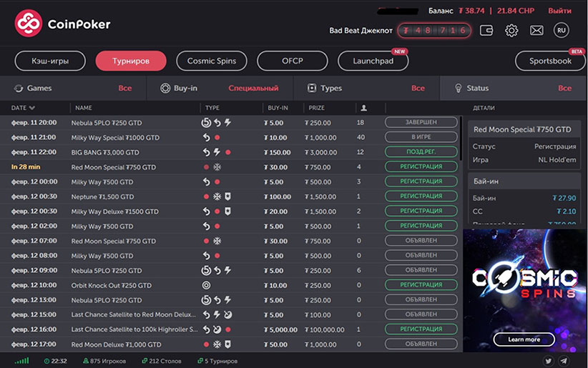588x368 pixels.
Task: Click РЕГИСТРАЦИЯ for Neptune ₮1,500 GTD
Action: [x=421, y=196]
